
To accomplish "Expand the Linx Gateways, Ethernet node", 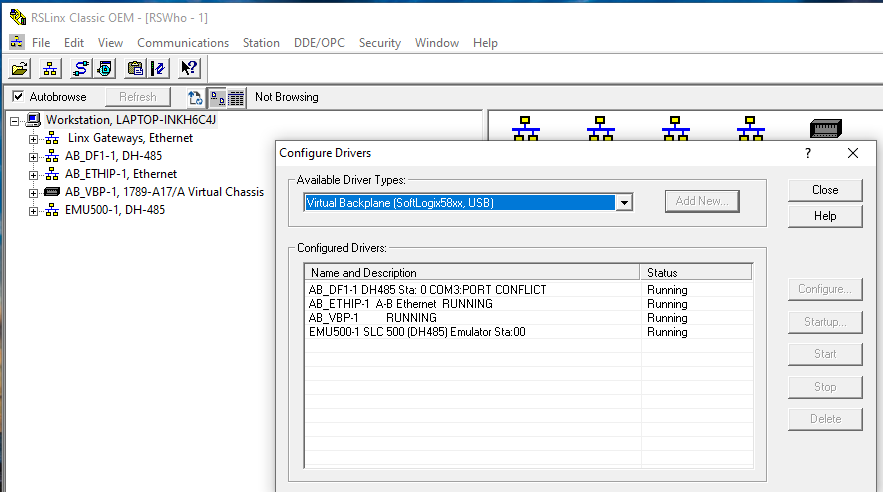I will click(x=33, y=138).
